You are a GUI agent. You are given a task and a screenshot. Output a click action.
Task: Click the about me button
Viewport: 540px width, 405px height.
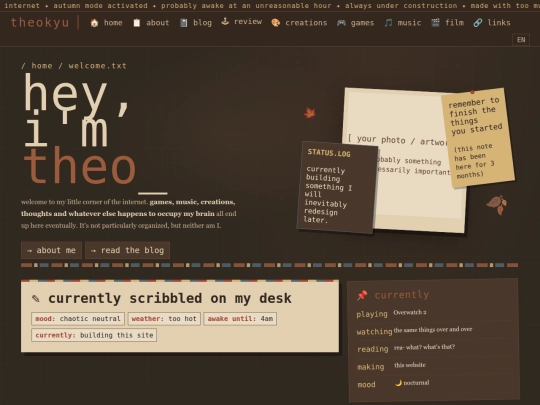coord(51,250)
